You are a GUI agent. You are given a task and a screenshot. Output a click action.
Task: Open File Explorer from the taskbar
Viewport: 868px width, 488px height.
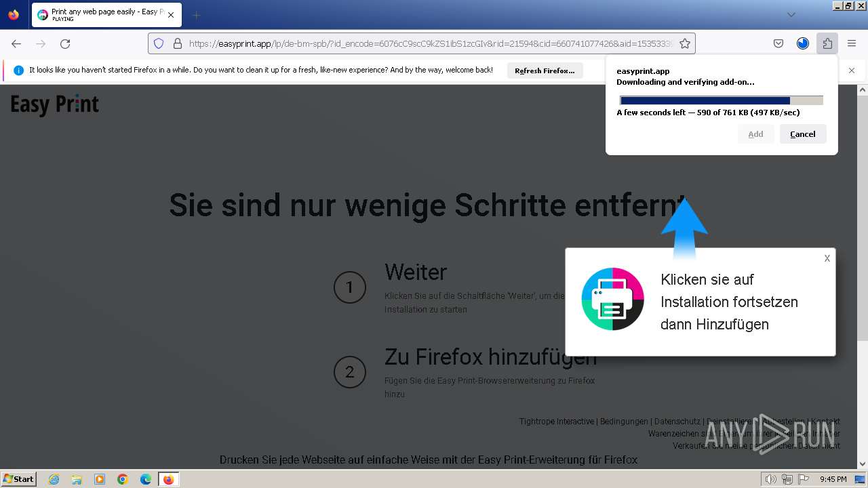pyautogui.click(x=77, y=479)
